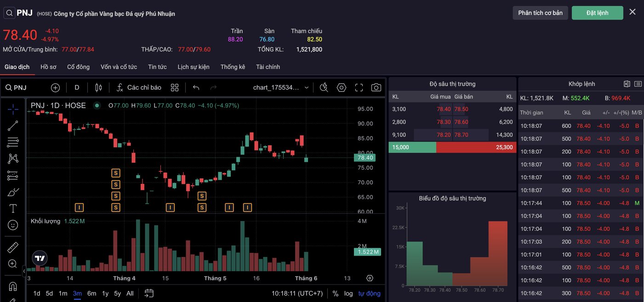Select the 3m chart range
This screenshot has height=302, width=644.
[77, 293]
